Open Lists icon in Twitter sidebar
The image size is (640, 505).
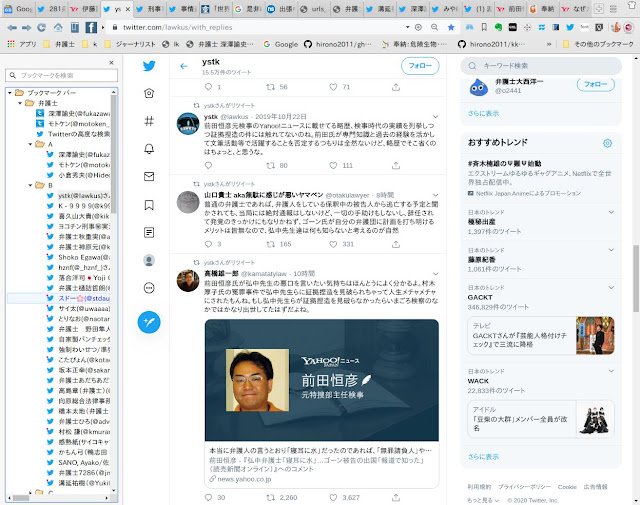click(149, 232)
